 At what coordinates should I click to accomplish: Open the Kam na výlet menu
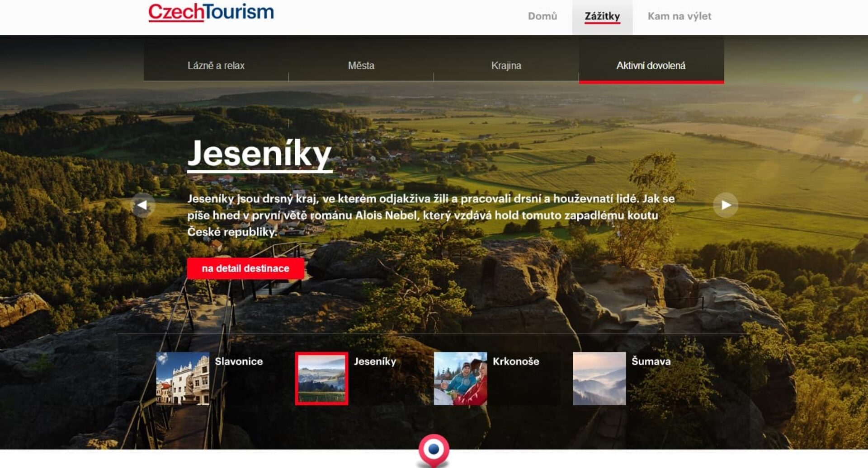[x=679, y=16]
